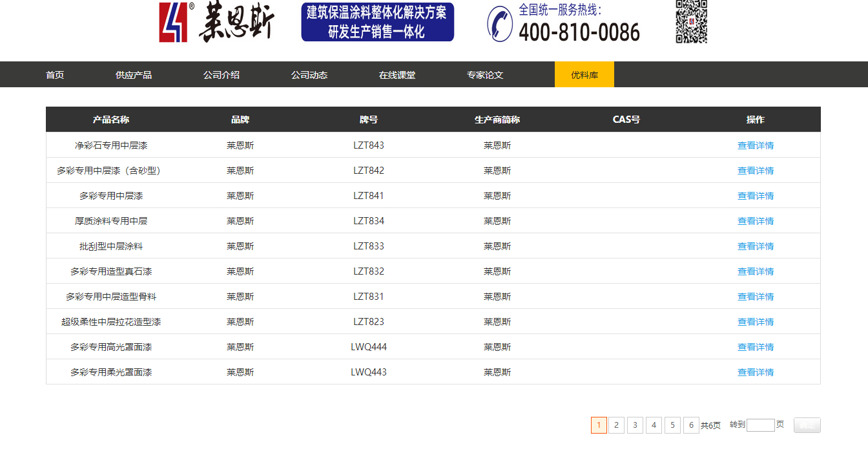This screenshot has width=868, height=453.
Task: Click the 品牌 column header
Action: point(240,120)
